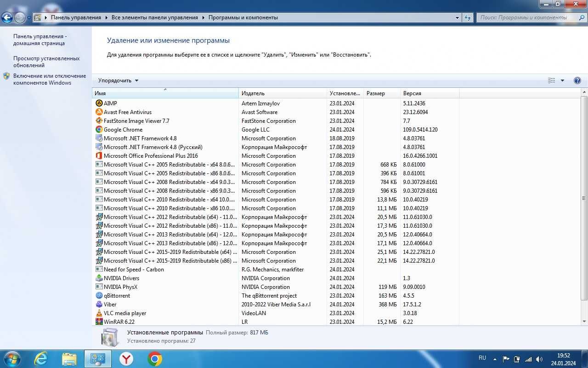Click Microsoft .NET Framework 4.8 (Русский) icon
The image size is (588, 368).
[99, 147]
